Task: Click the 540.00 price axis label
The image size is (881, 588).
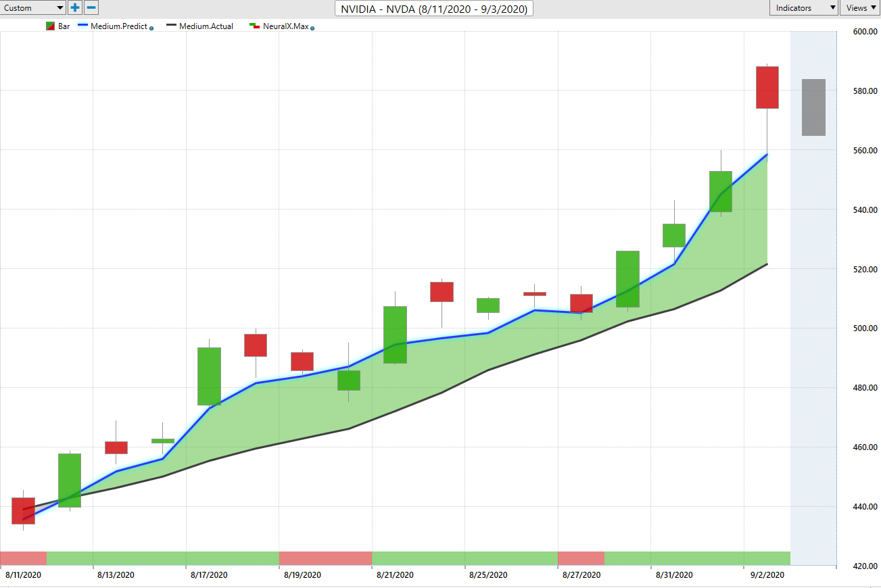Action: pyautogui.click(x=864, y=210)
